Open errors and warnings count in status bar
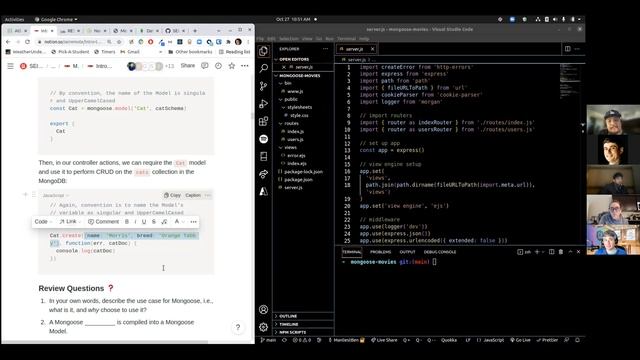The width and height of the screenshot is (640, 360). [302, 340]
